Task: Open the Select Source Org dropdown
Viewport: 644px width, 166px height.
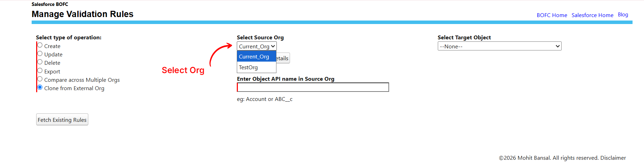Action: (x=257, y=46)
